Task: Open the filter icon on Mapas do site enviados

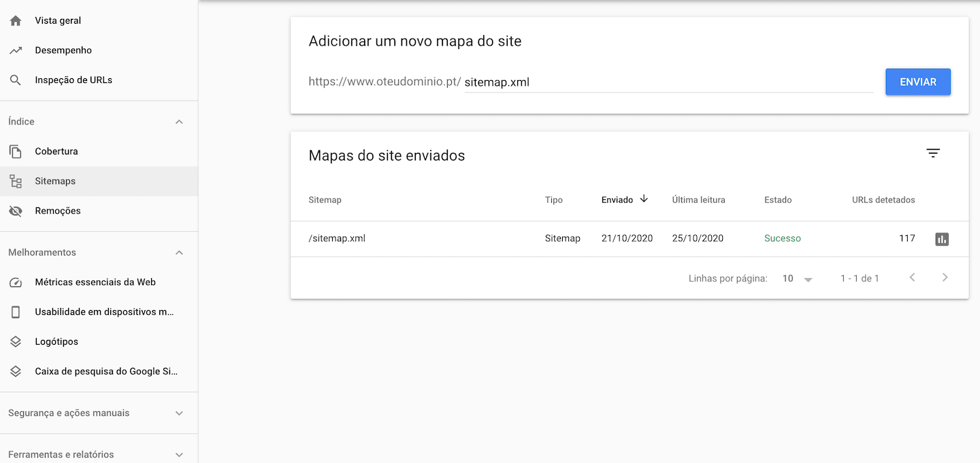Action: point(932,153)
